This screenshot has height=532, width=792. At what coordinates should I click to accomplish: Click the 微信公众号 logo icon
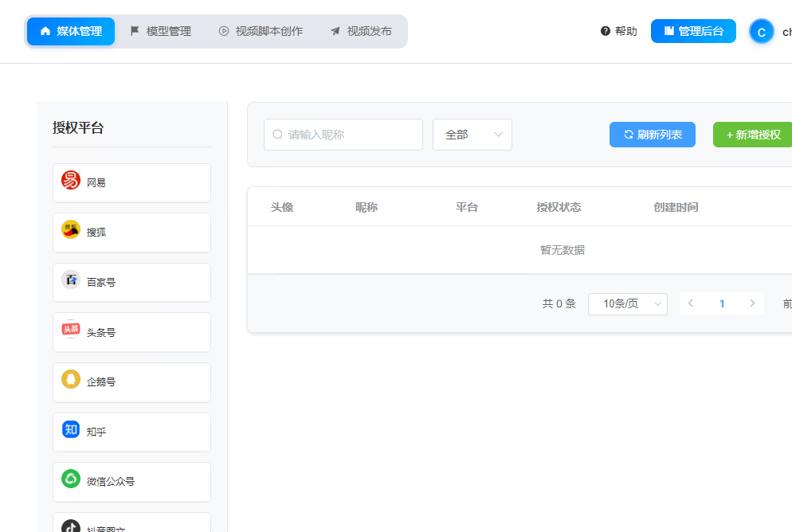[x=71, y=479]
